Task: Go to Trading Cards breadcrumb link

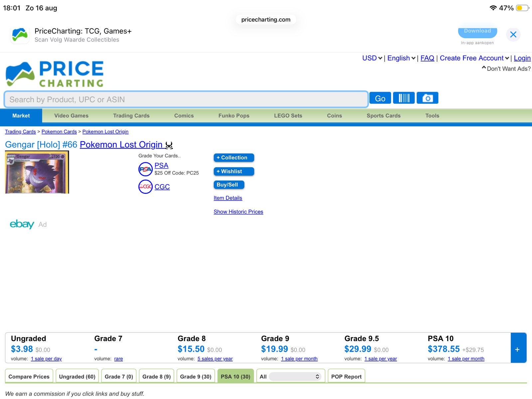Action: coord(20,132)
